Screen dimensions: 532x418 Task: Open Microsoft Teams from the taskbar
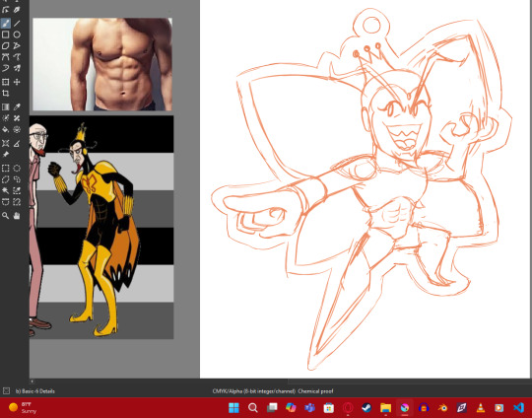point(309,407)
